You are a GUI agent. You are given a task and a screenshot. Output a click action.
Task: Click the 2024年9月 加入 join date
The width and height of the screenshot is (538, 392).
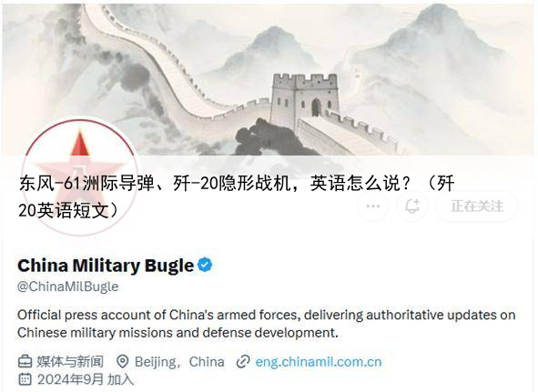[x=86, y=379]
